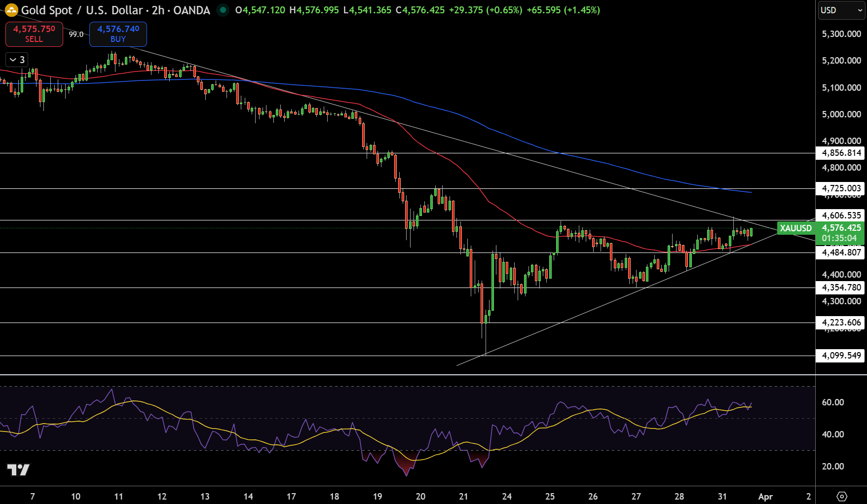The height and width of the screenshot is (504, 867).
Task: Click date 17 on the time axis
Action: [291, 497]
